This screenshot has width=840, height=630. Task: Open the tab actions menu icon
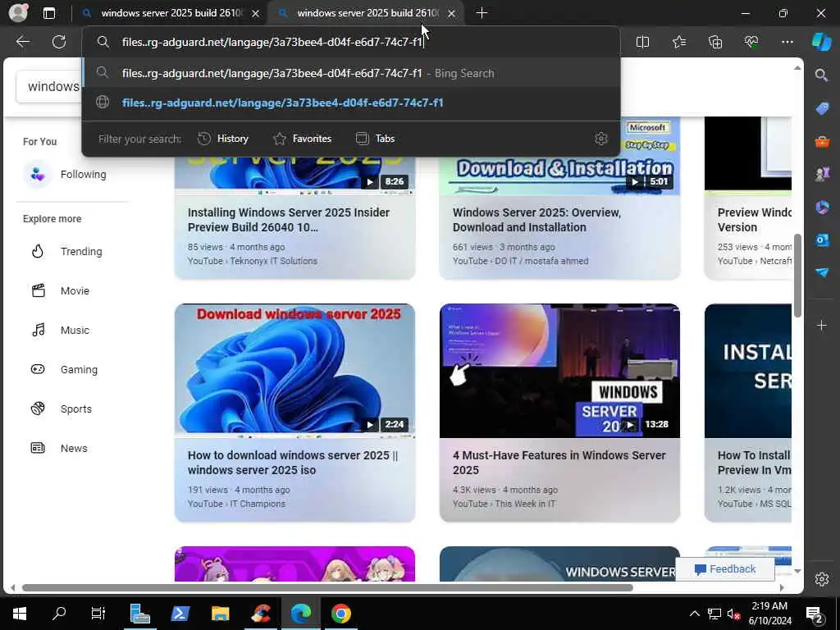pyautogui.click(x=48, y=13)
